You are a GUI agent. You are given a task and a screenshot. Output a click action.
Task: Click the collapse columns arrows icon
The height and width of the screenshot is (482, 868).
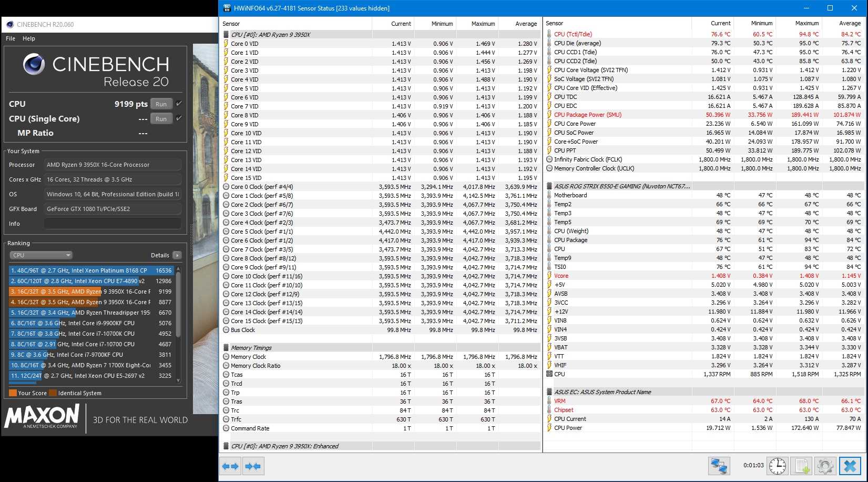click(x=253, y=466)
